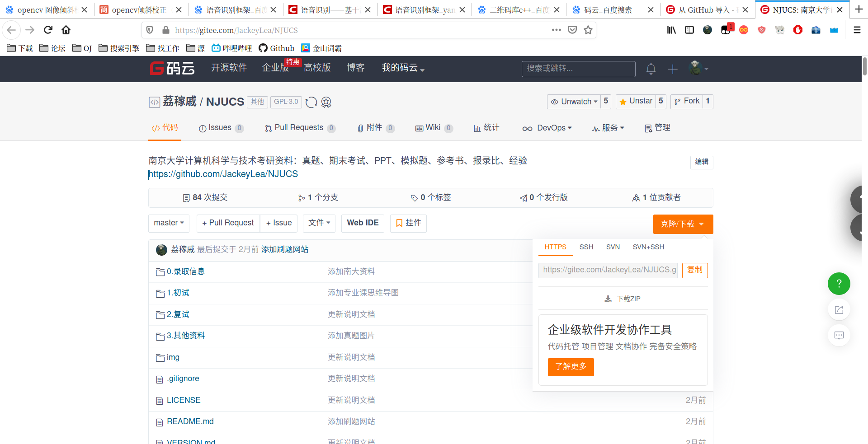The width and height of the screenshot is (868, 444).
Task: View 84 次提交 commit history
Action: [x=205, y=198]
